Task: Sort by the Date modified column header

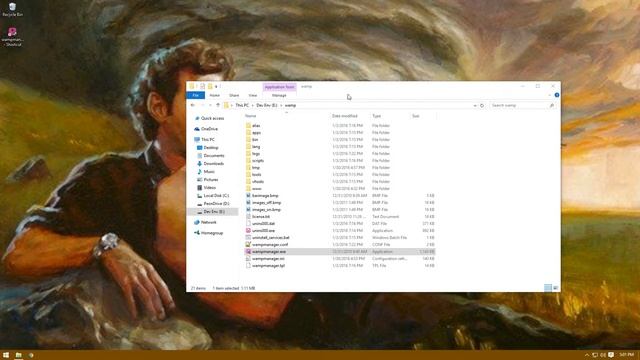Action: [345, 116]
